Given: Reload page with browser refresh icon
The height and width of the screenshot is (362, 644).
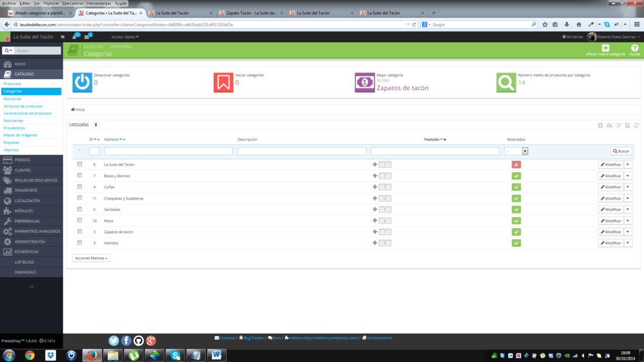Looking at the screenshot, I should [x=414, y=25].
